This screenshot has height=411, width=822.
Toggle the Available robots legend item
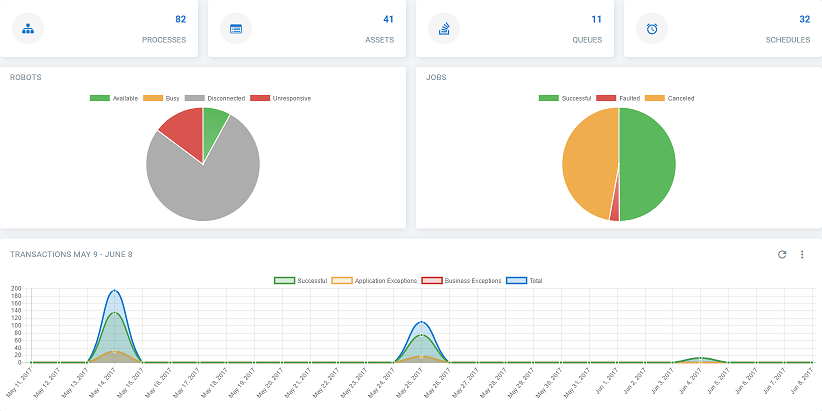point(114,98)
